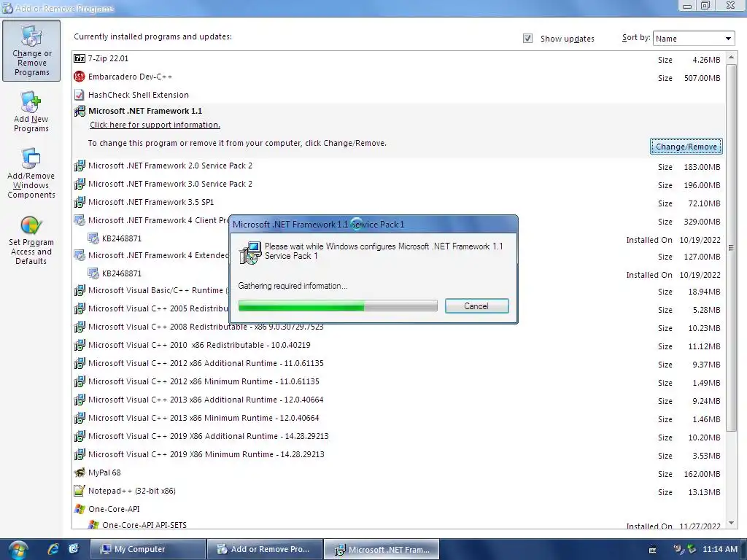Open Set Program Access and Defaults
The height and width of the screenshot is (560, 747).
pyautogui.click(x=31, y=240)
